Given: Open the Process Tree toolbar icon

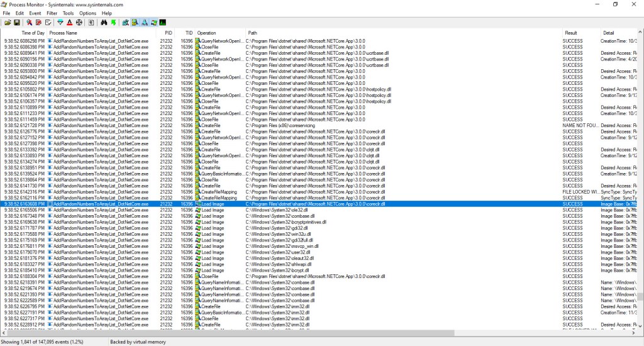Looking at the screenshot, I should click(91, 23).
